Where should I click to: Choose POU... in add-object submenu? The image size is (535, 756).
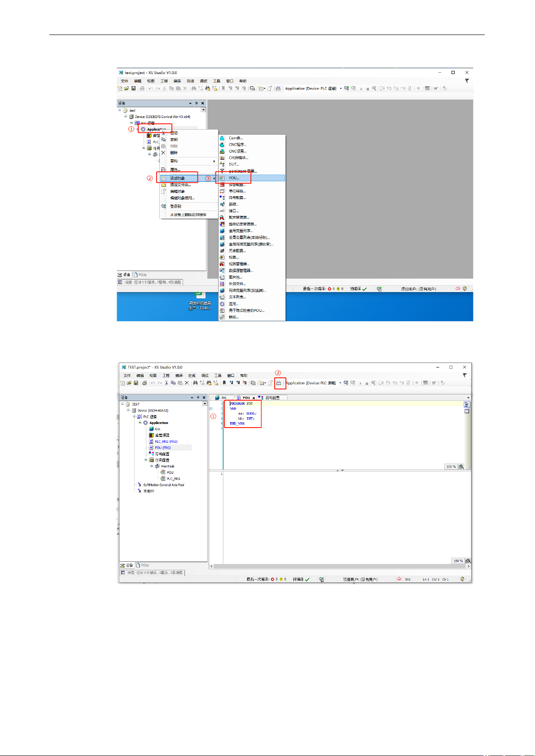(252, 178)
